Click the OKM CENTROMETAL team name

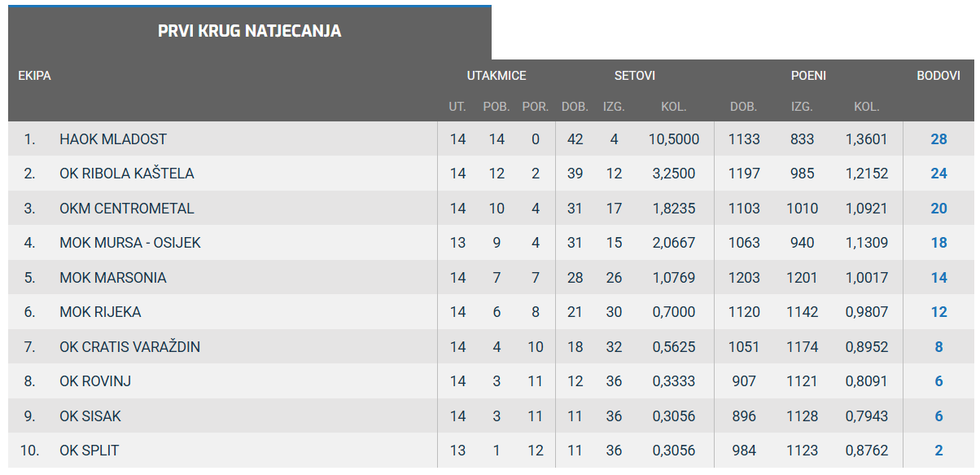tap(126, 209)
